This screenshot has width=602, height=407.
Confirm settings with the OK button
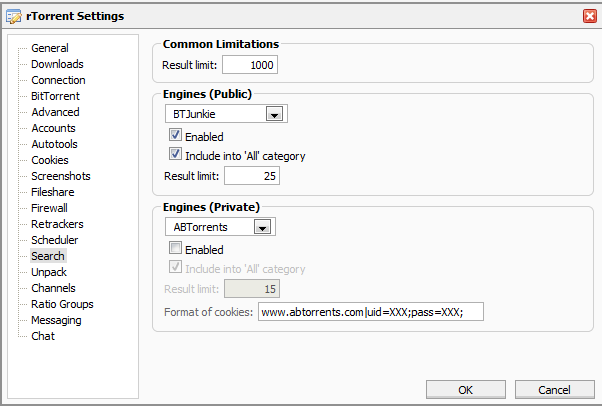tap(466, 389)
